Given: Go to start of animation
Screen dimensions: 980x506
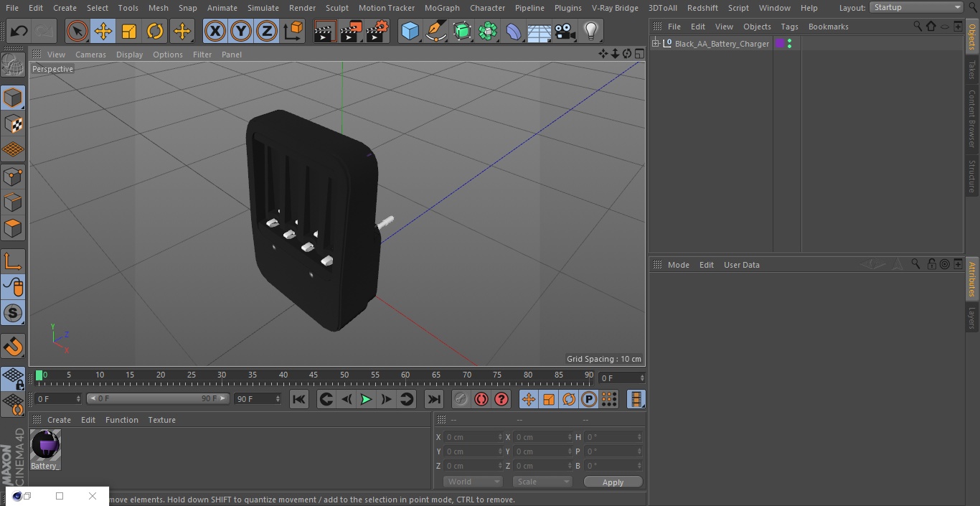Looking at the screenshot, I should click(x=299, y=399).
